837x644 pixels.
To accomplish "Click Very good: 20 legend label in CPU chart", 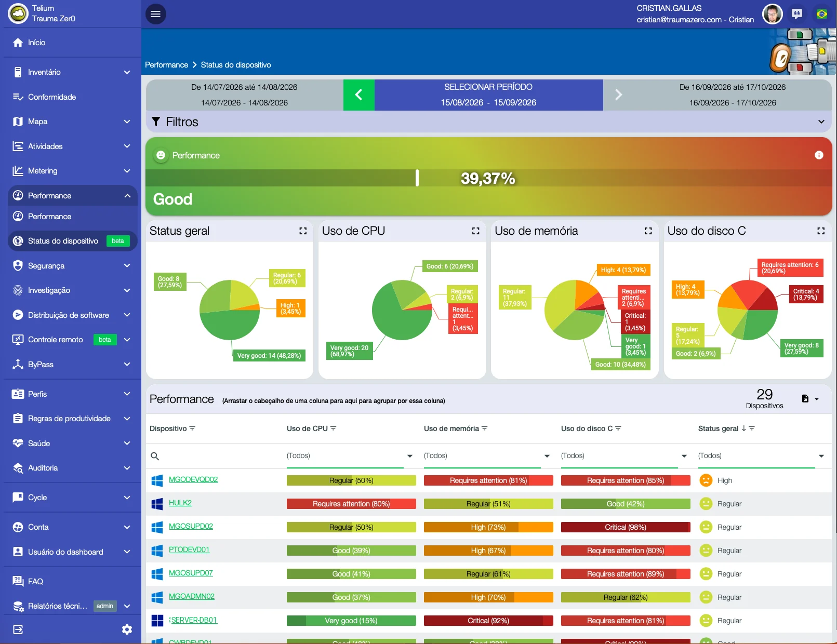I will point(349,351).
